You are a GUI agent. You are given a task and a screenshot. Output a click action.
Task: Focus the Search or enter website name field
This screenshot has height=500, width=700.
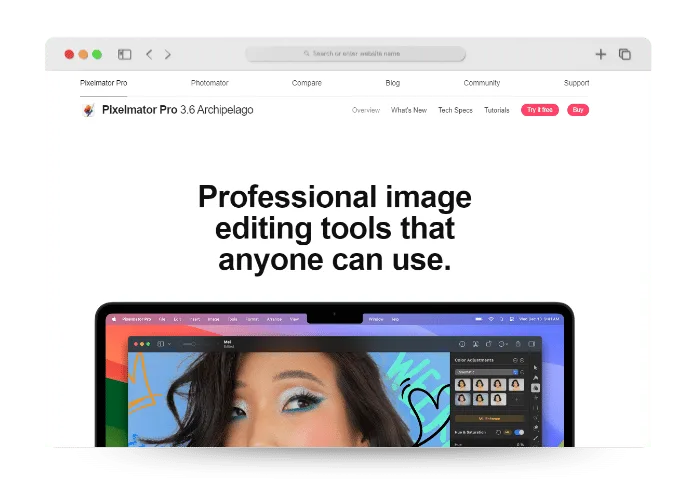(x=356, y=54)
